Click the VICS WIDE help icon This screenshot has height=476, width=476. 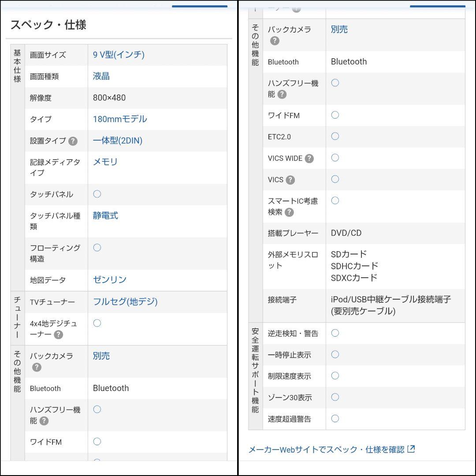pos(309,159)
